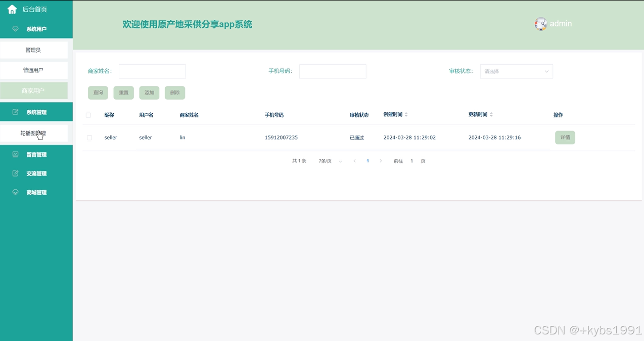Click the 商家姓名 input field
The height and width of the screenshot is (341, 644).
[152, 71]
